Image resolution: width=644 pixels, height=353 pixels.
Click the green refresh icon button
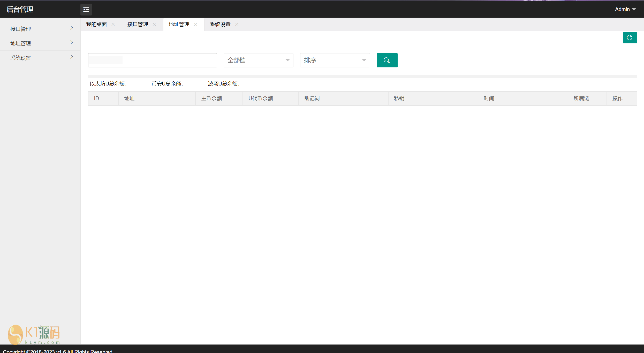click(630, 38)
